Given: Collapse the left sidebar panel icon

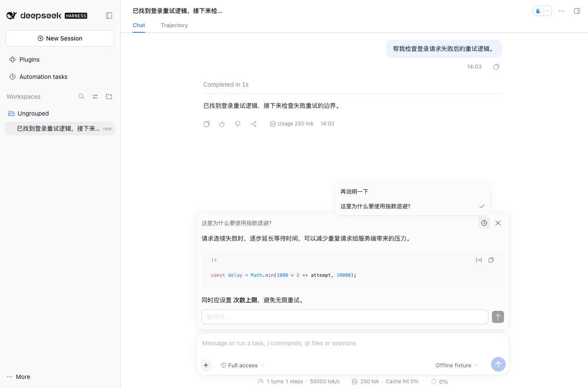Looking at the screenshot, I should [109, 16].
